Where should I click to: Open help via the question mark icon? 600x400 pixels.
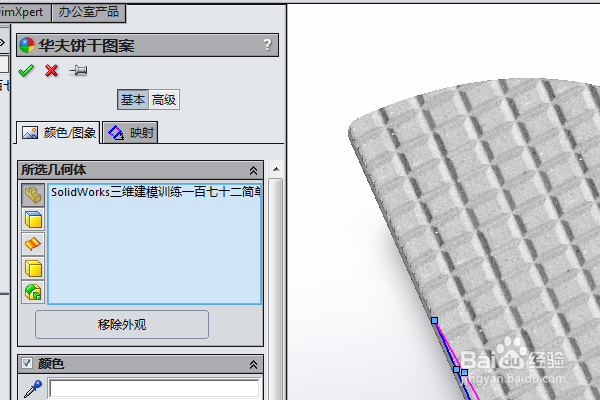tap(267, 45)
